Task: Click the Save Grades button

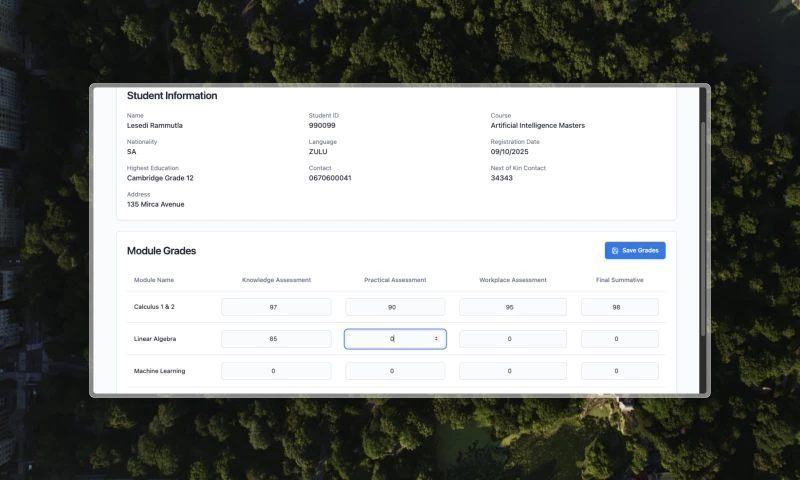Action: tap(635, 250)
